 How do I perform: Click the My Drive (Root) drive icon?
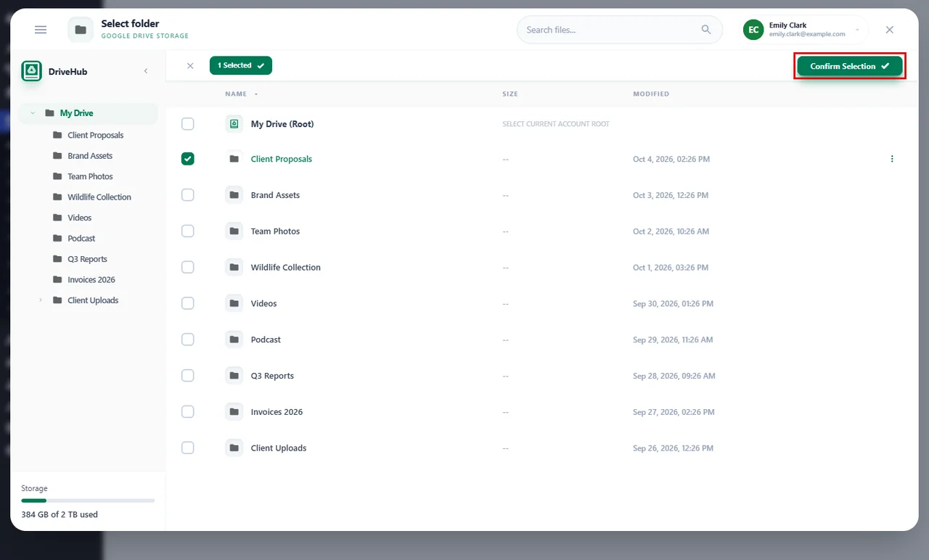point(234,124)
